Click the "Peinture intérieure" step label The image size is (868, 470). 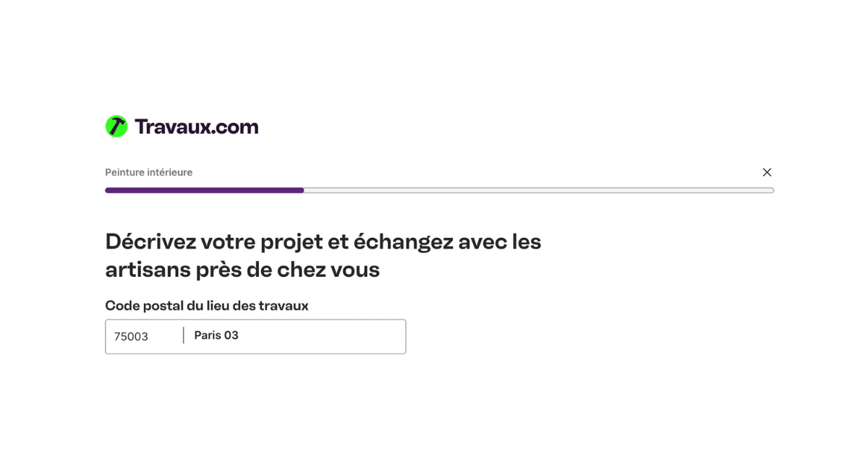pos(148,172)
